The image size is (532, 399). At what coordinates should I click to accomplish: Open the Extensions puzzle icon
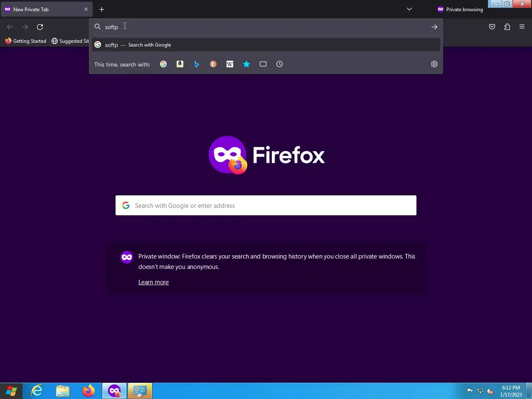tap(507, 27)
